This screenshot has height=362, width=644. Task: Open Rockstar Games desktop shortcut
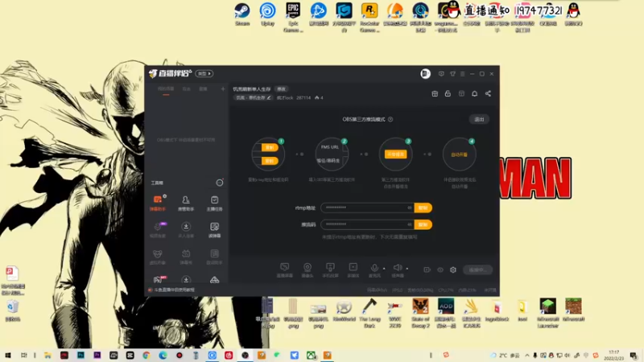(369, 17)
